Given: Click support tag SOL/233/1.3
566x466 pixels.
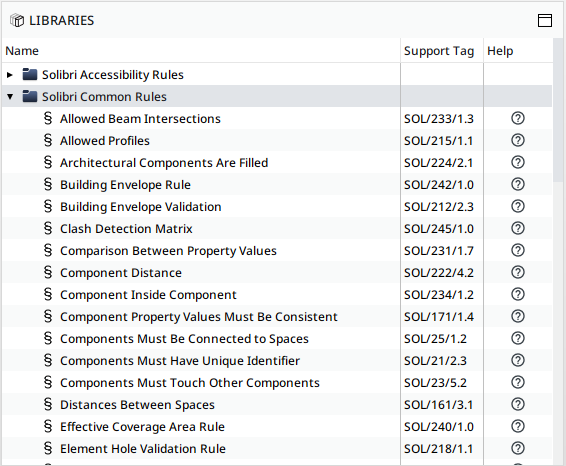Looking at the screenshot, I should tap(439, 119).
